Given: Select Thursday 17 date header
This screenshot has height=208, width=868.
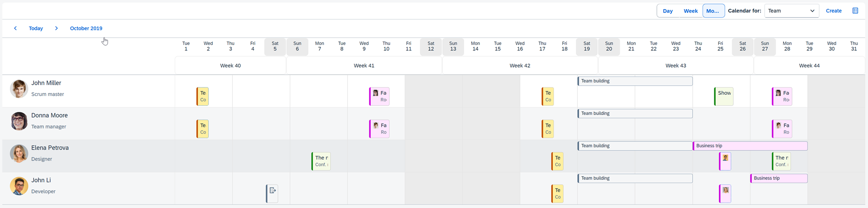Looking at the screenshot, I should tap(542, 46).
